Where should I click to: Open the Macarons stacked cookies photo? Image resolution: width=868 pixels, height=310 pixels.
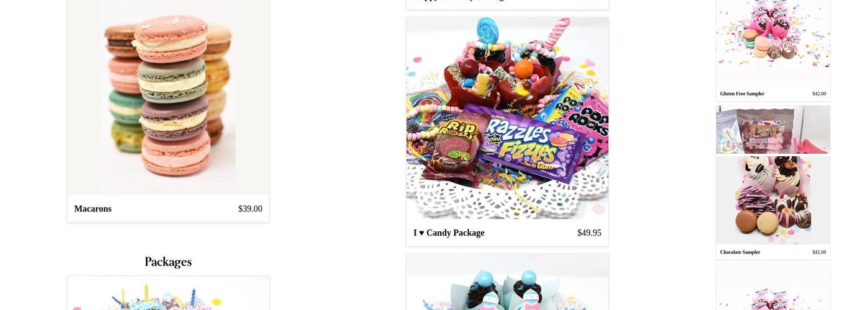(x=168, y=97)
